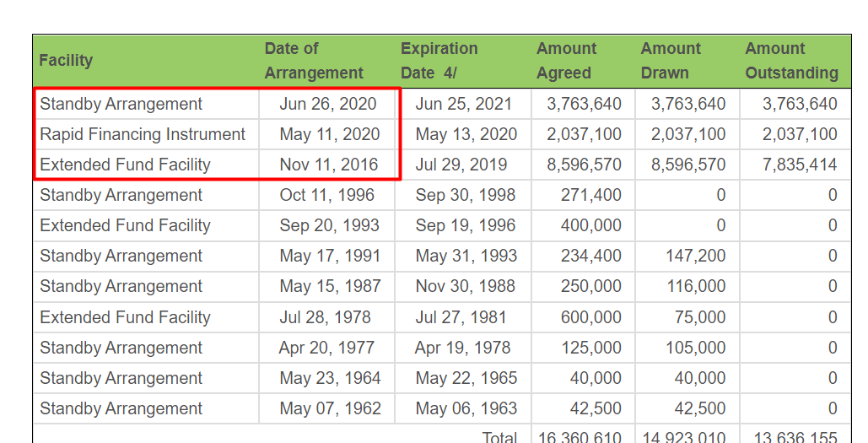Click Extended Fund Facility dated Sep 20, 1993
Viewport: 868px width, 443px height.
[125, 225]
